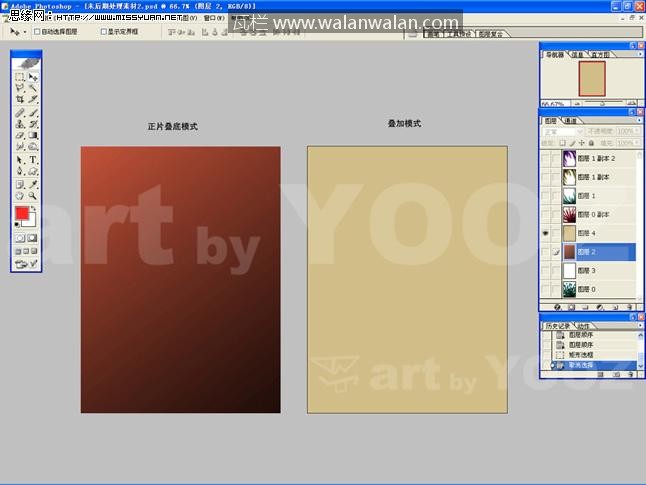Select the Hand tool

pyautogui.click(x=20, y=196)
